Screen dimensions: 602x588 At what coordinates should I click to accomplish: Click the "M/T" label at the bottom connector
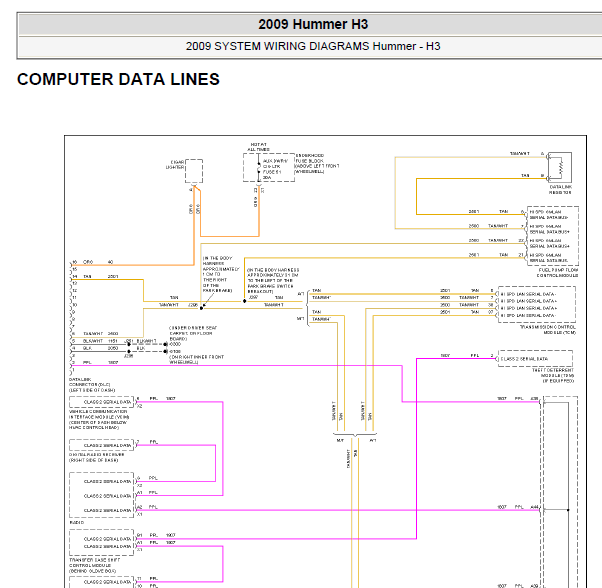(340, 441)
